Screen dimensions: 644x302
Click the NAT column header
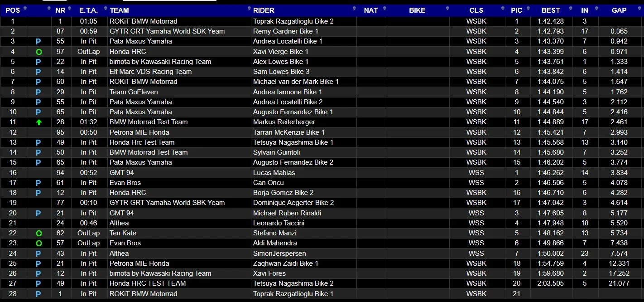(371, 10)
